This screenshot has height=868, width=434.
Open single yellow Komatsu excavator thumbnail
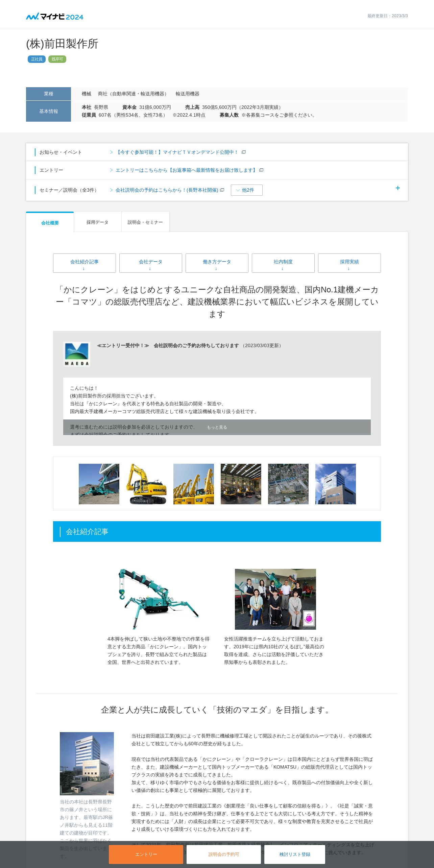pos(146,484)
